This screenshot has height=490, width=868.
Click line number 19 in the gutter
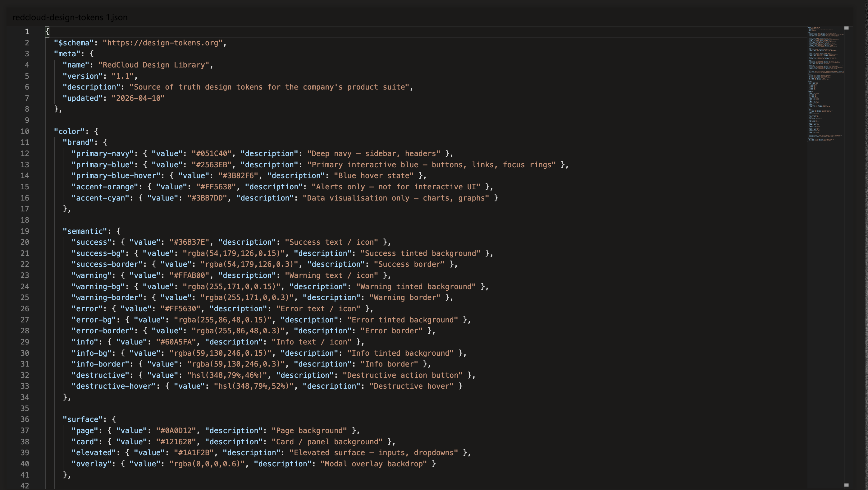coord(25,231)
